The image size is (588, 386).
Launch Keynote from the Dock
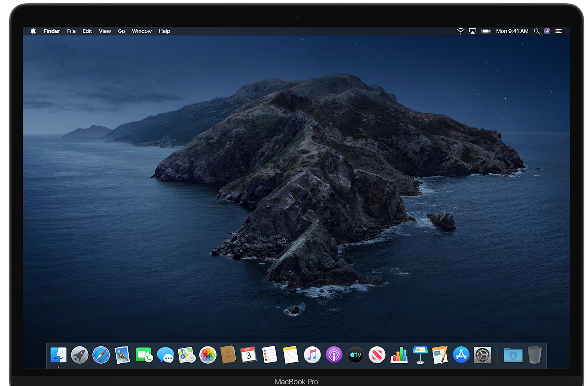(419, 355)
